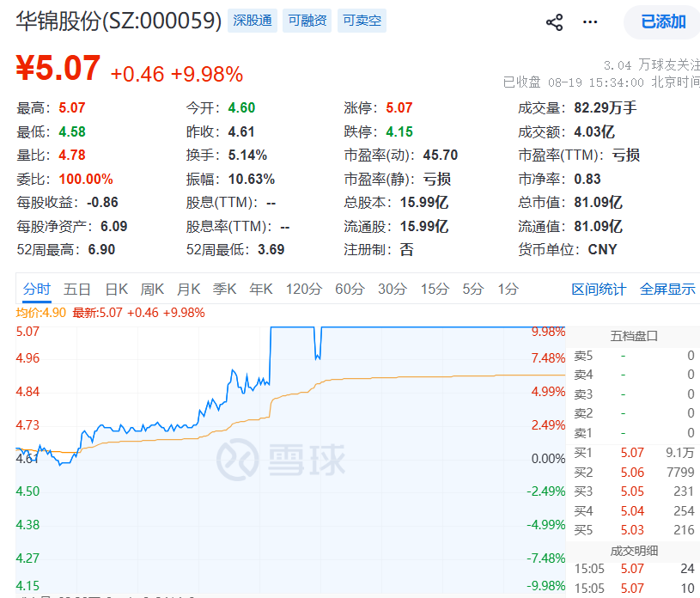Switch to the 日K chart tab

pos(117,289)
